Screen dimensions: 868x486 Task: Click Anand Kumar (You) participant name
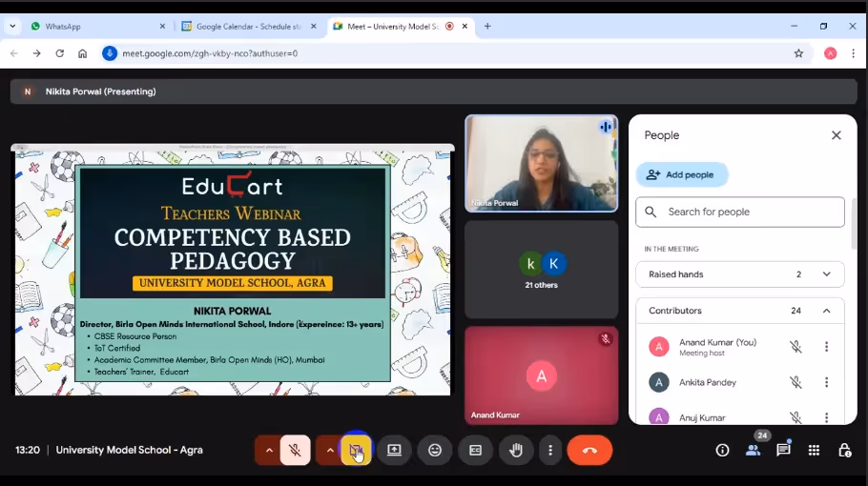[717, 342]
